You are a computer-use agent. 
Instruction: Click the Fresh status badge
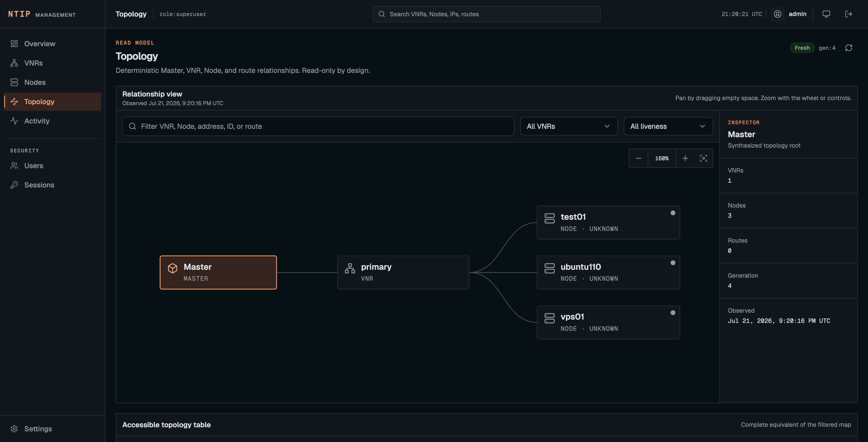[802, 48]
